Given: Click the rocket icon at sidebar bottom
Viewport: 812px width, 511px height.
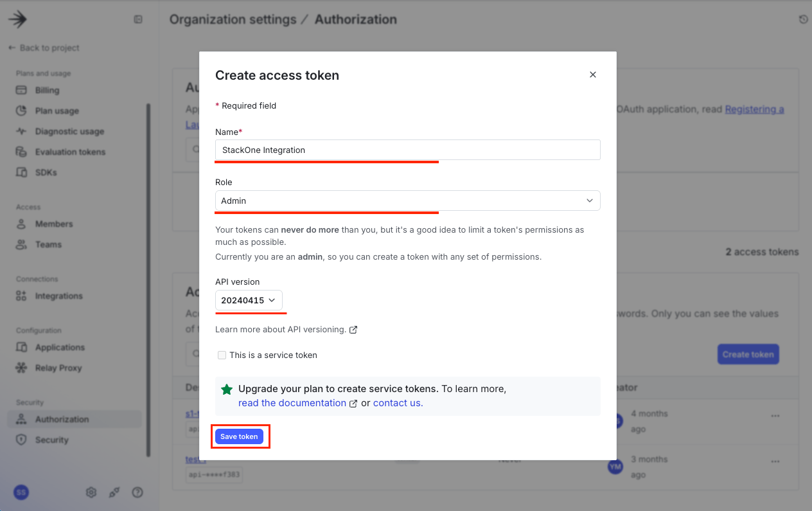Looking at the screenshot, I should 114,492.
